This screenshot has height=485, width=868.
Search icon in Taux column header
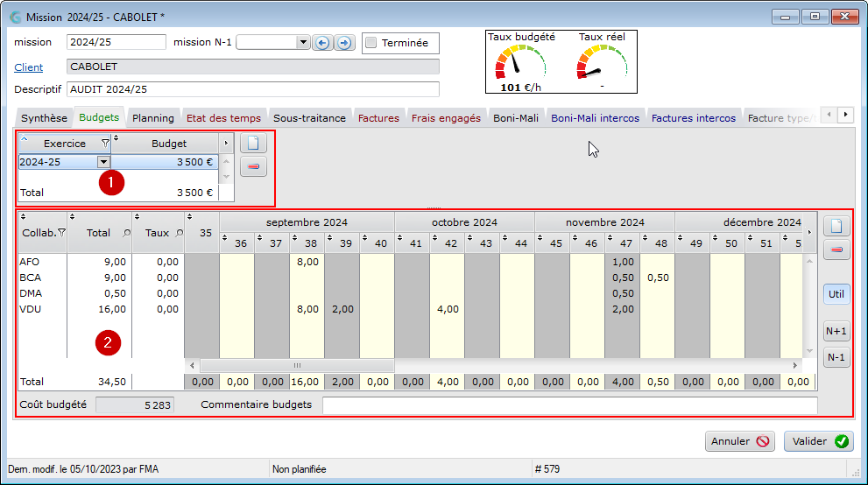click(179, 234)
